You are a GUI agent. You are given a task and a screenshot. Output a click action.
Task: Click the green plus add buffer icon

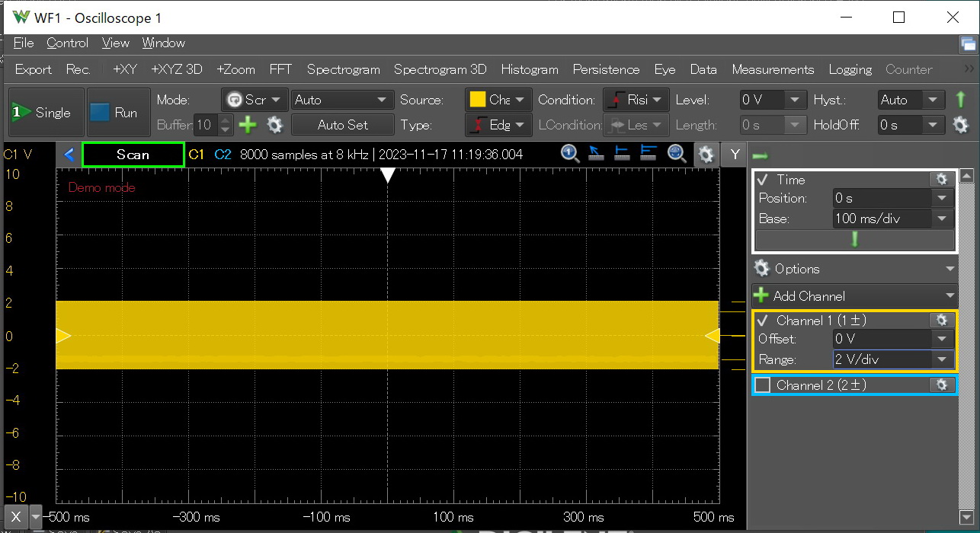point(248,125)
